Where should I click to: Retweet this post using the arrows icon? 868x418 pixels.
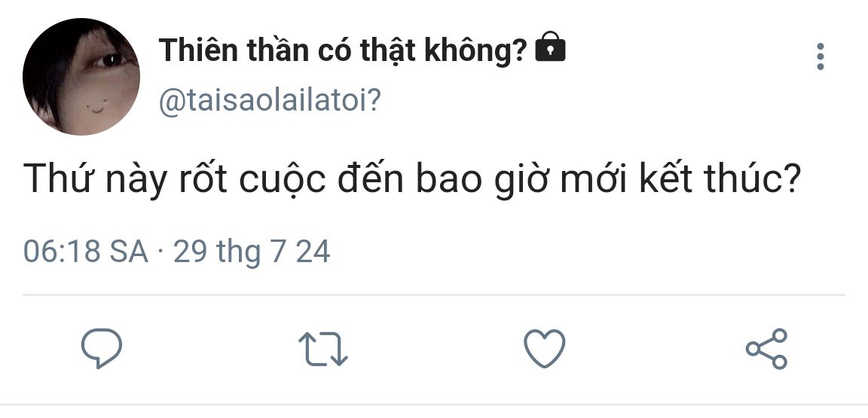coord(322,349)
